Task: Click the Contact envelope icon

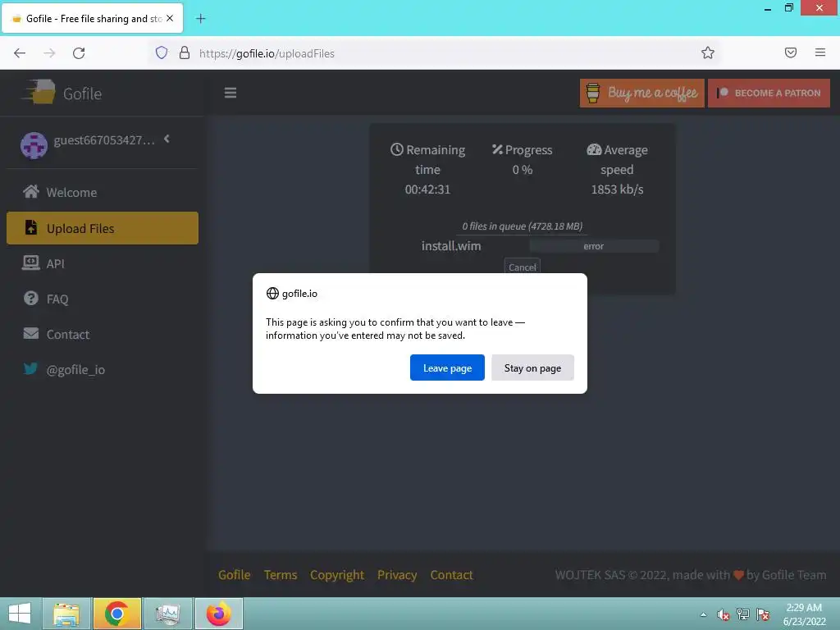Action: (31, 333)
